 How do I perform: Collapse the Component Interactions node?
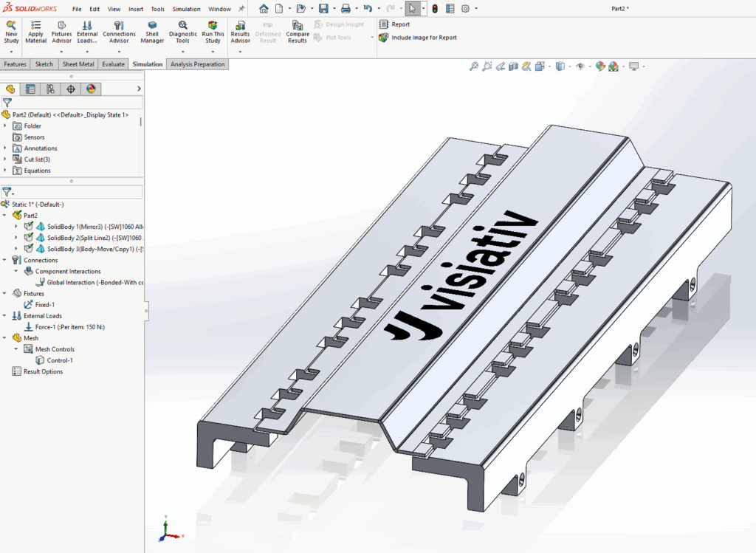pos(16,271)
